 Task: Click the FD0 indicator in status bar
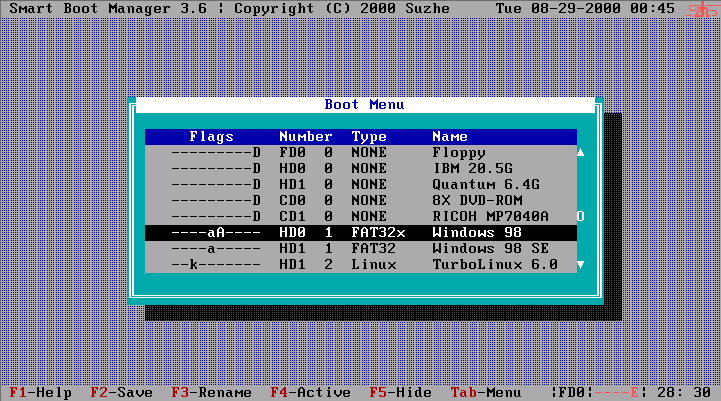575,393
